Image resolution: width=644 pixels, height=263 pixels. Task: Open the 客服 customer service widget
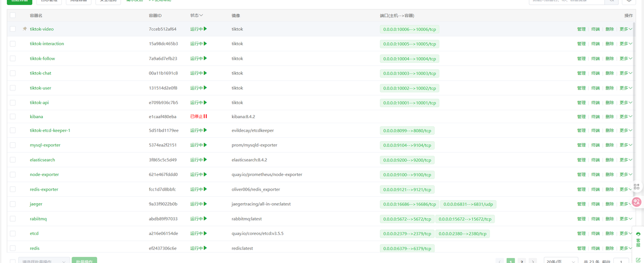click(x=638, y=239)
